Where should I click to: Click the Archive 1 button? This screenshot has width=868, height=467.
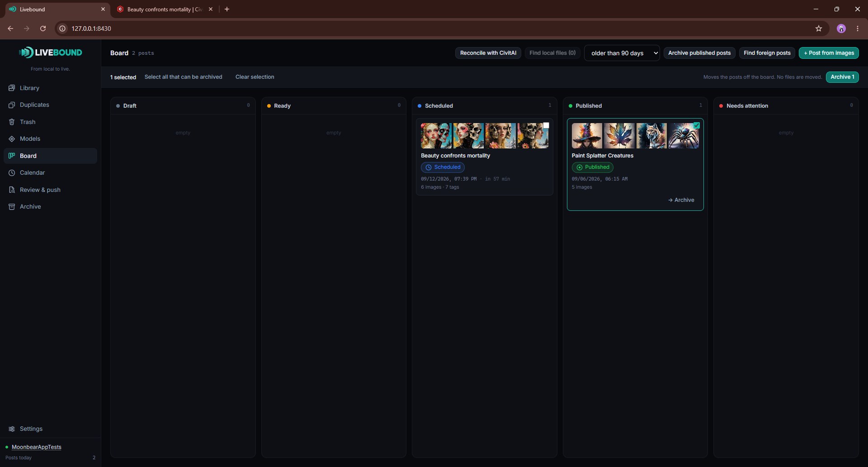[x=842, y=77]
